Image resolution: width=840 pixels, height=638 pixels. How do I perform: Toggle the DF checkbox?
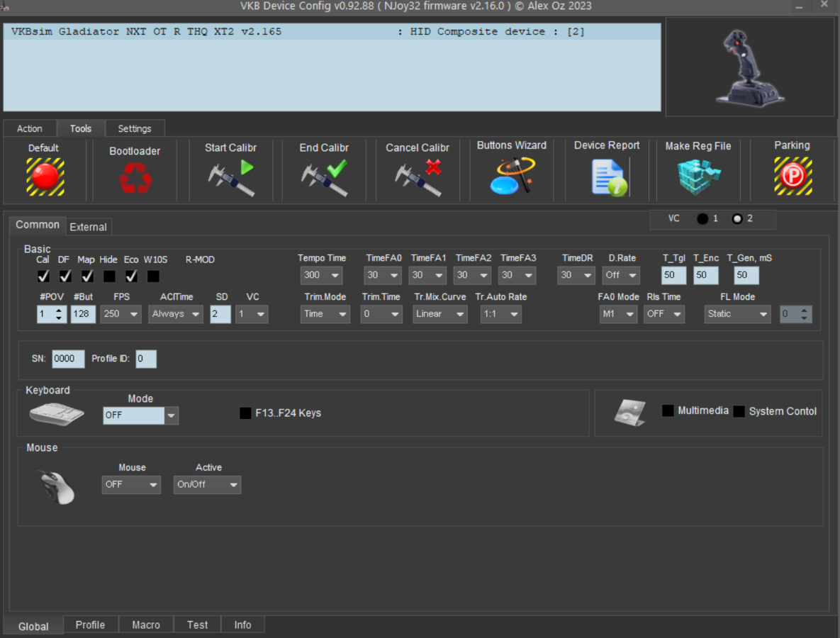pyautogui.click(x=65, y=276)
